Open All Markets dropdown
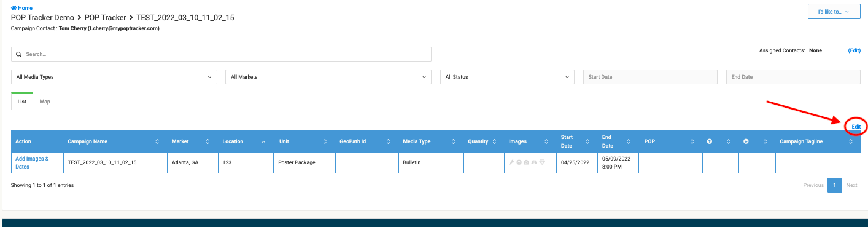Viewport: 868px width, 227px height. (x=328, y=77)
